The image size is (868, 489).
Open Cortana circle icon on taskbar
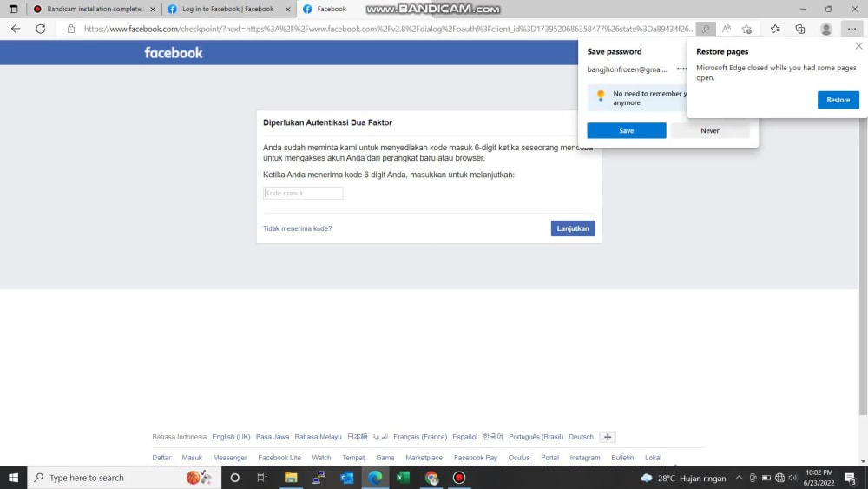[x=234, y=478]
